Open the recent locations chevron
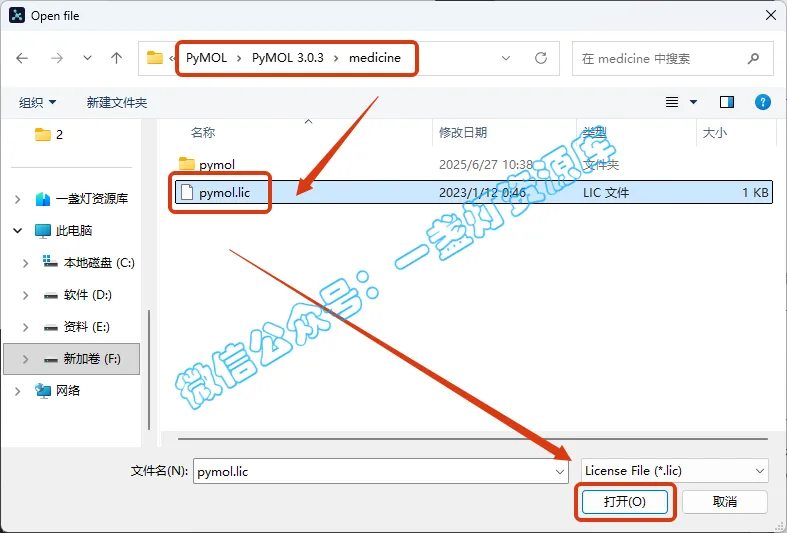 click(87, 58)
